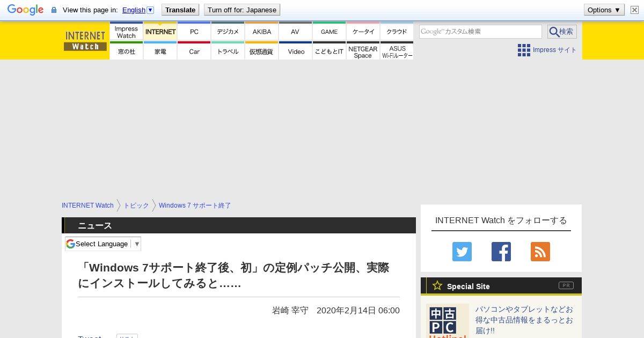Select the INTERNET navigation tab

tap(160, 32)
